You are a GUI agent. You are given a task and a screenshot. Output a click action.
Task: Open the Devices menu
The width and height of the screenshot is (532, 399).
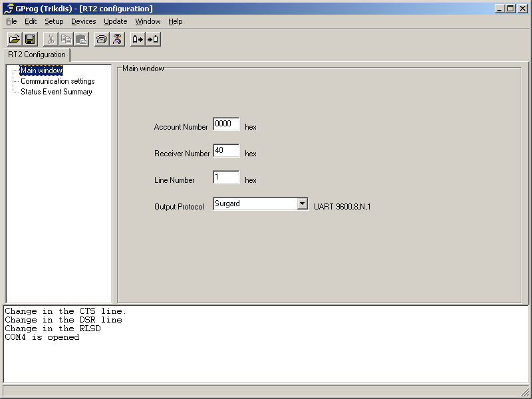(83, 21)
